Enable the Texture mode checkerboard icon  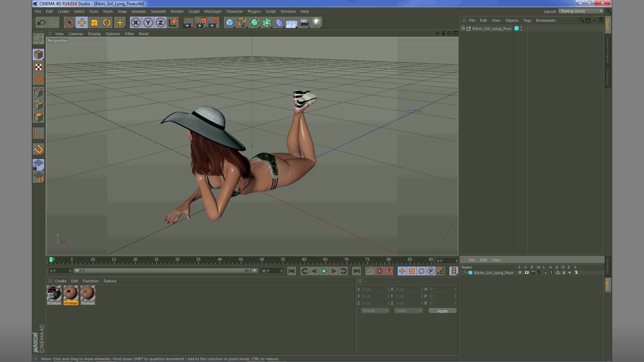coord(39,67)
